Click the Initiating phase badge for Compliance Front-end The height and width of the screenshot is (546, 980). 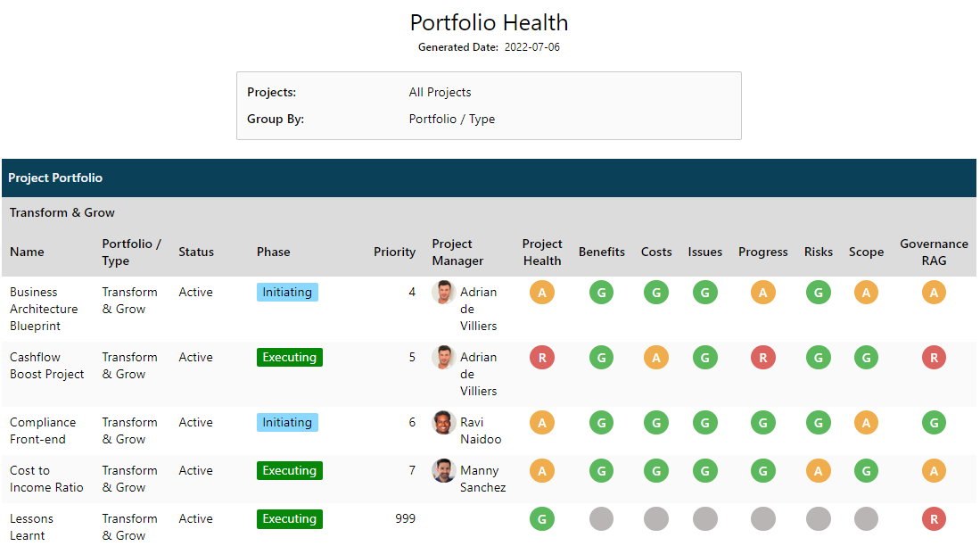click(x=287, y=422)
